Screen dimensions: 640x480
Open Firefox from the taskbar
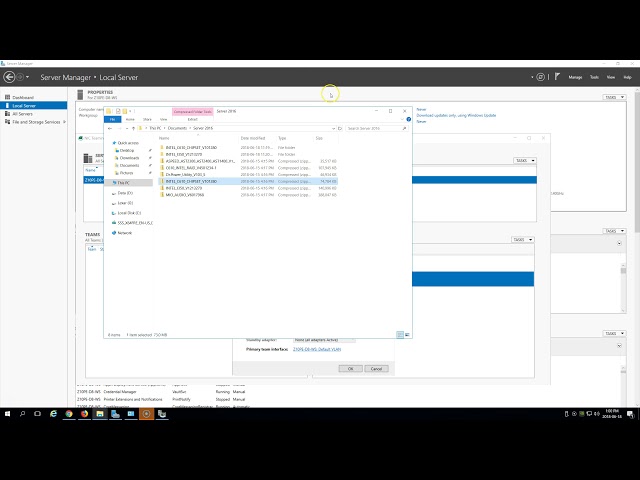click(x=84, y=414)
